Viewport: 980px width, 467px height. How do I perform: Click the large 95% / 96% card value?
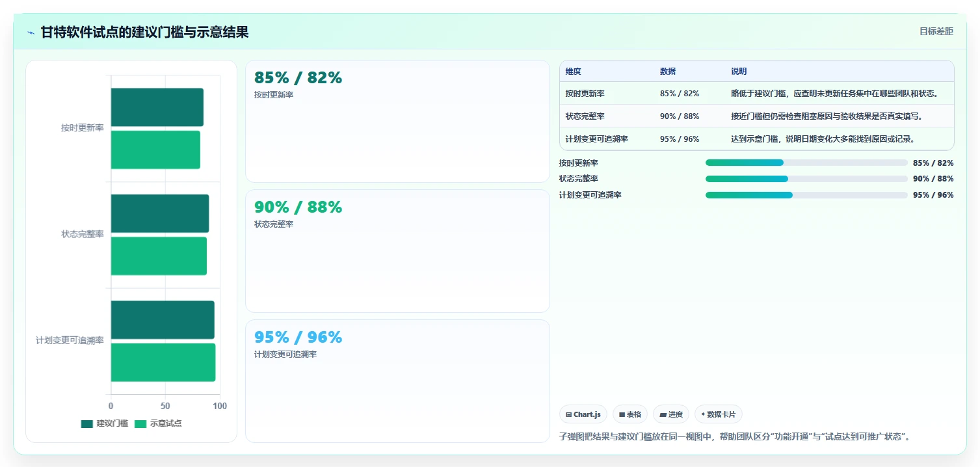click(298, 338)
